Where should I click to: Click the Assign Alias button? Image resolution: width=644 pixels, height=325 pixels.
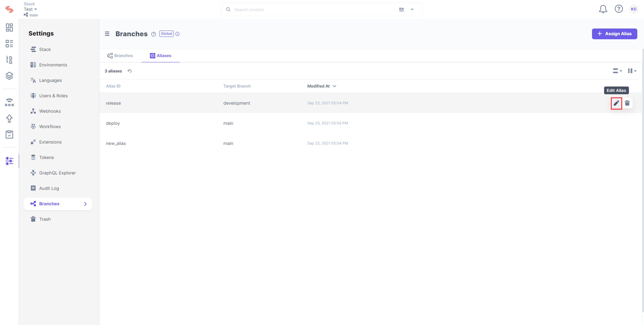[614, 34]
